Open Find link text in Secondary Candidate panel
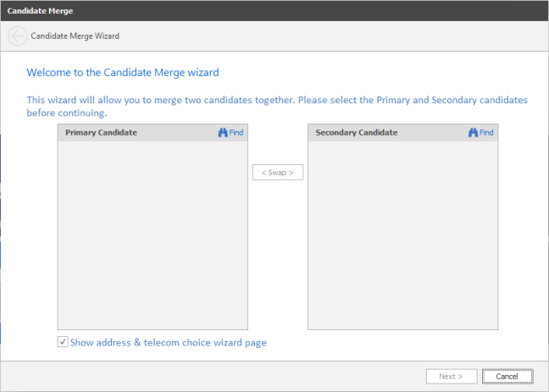This screenshot has width=549, height=392. click(486, 133)
